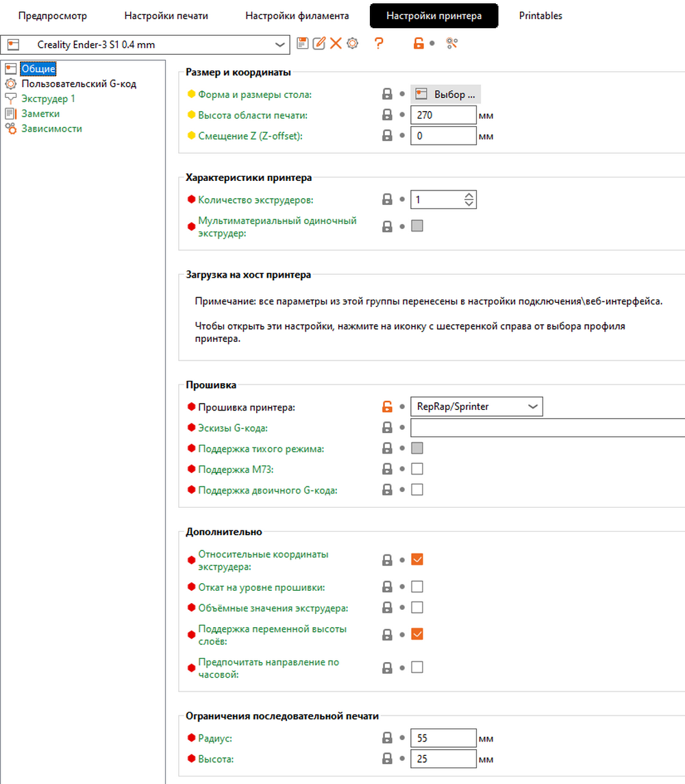Click the Выбор bed shape button
The height and width of the screenshot is (784, 685).
pyautogui.click(x=445, y=95)
